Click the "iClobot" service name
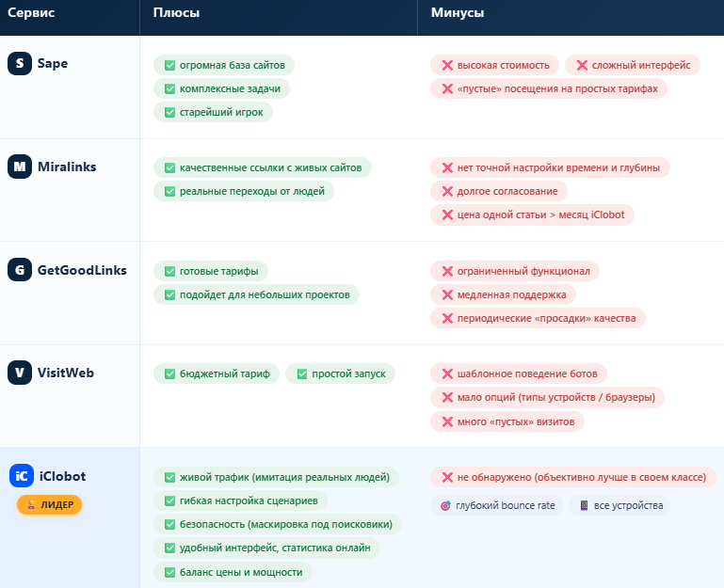 [x=62, y=476]
